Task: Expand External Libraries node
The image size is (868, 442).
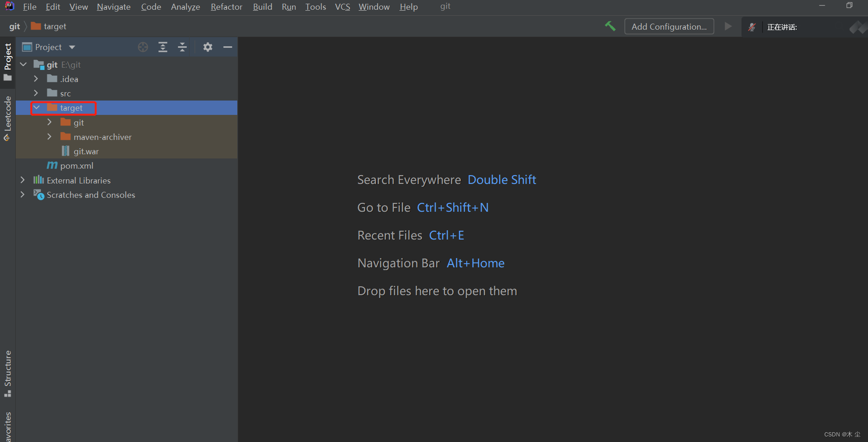Action: click(23, 180)
